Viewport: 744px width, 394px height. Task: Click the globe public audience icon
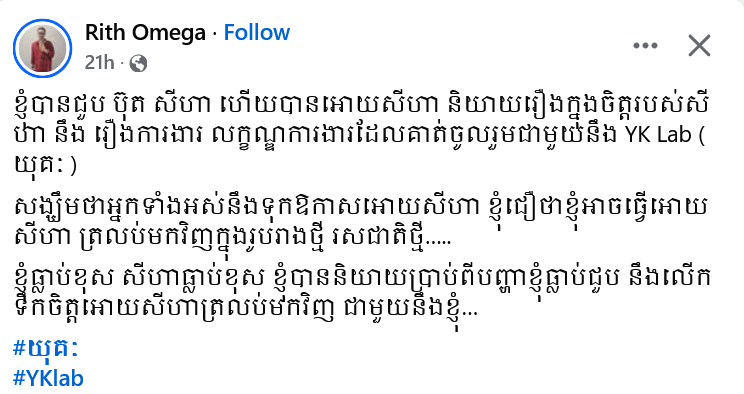tap(138, 63)
